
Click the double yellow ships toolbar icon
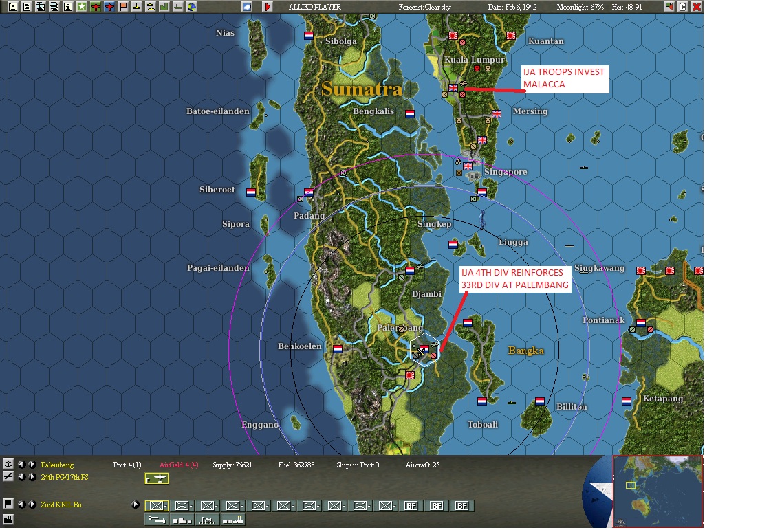[x=150, y=6]
